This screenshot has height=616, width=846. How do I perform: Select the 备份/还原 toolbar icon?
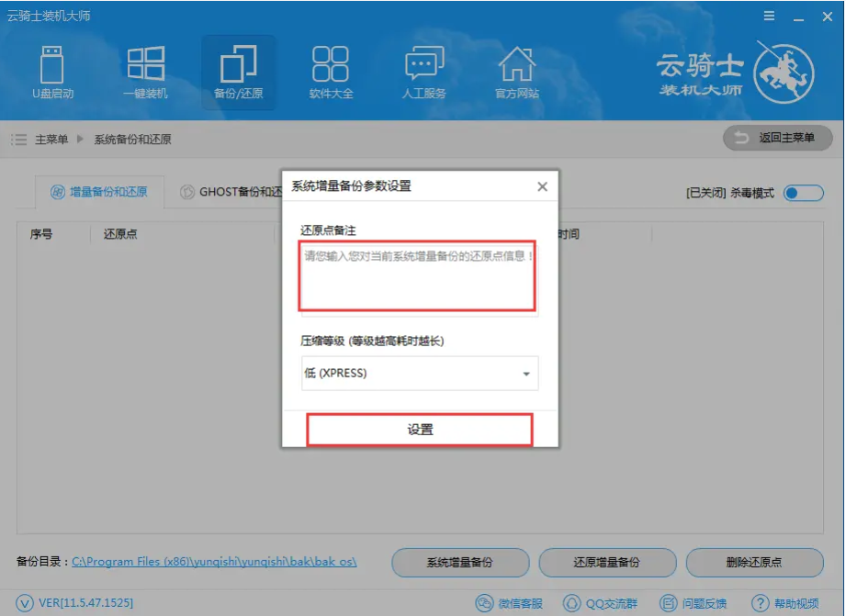(x=239, y=73)
